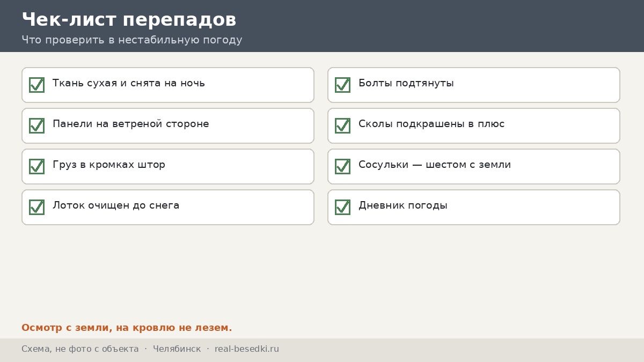Select the text Сколы подкрашены в плюс
The height and width of the screenshot is (362, 644).
pyautogui.click(x=431, y=124)
